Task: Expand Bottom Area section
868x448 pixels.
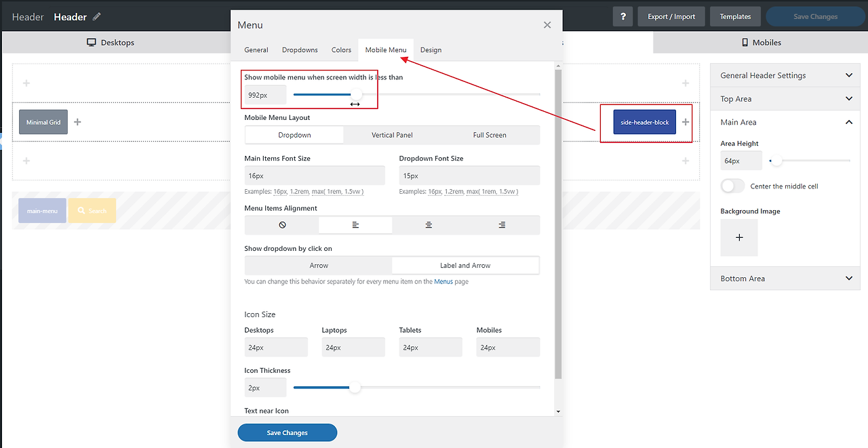Action: tap(785, 279)
